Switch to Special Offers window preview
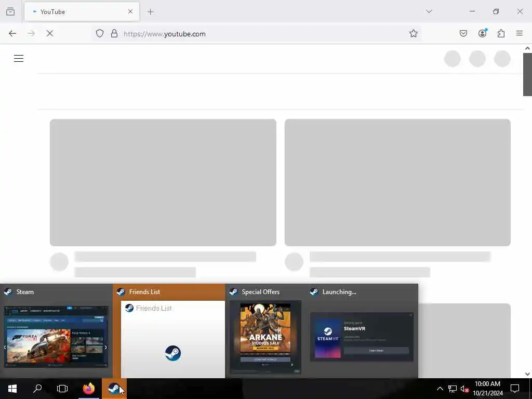This screenshot has height=399, width=532. pos(265,331)
